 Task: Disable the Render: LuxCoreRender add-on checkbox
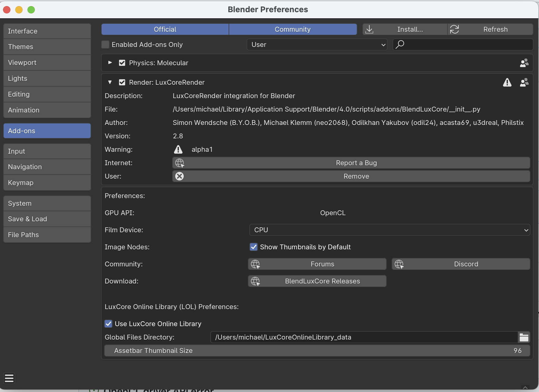(x=122, y=82)
